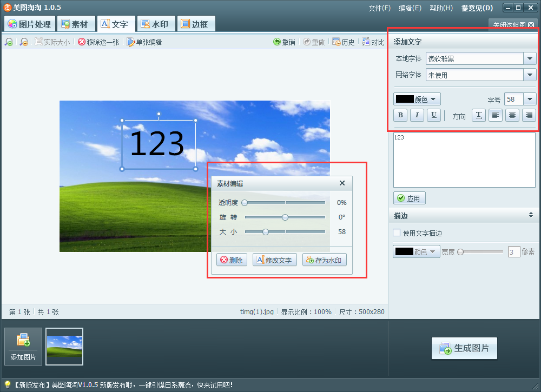This screenshot has height=392, width=541.
Task: Toggle underline formatting with the U button
Action: pos(433,115)
